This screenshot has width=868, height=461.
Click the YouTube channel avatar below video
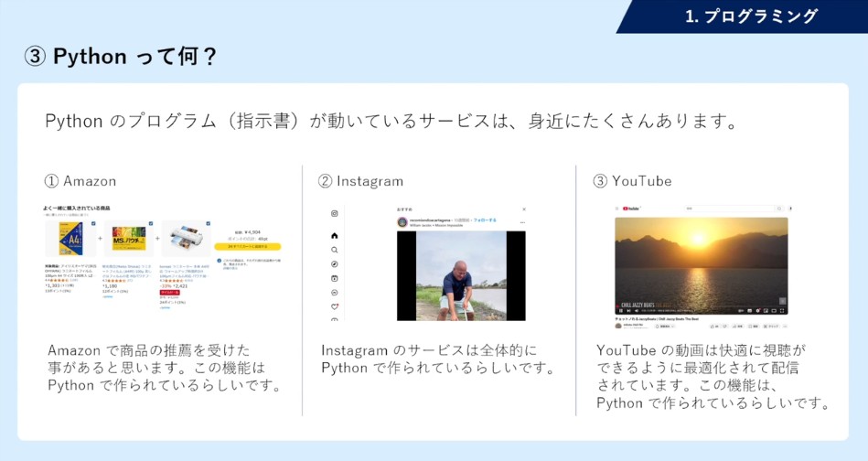(618, 326)
